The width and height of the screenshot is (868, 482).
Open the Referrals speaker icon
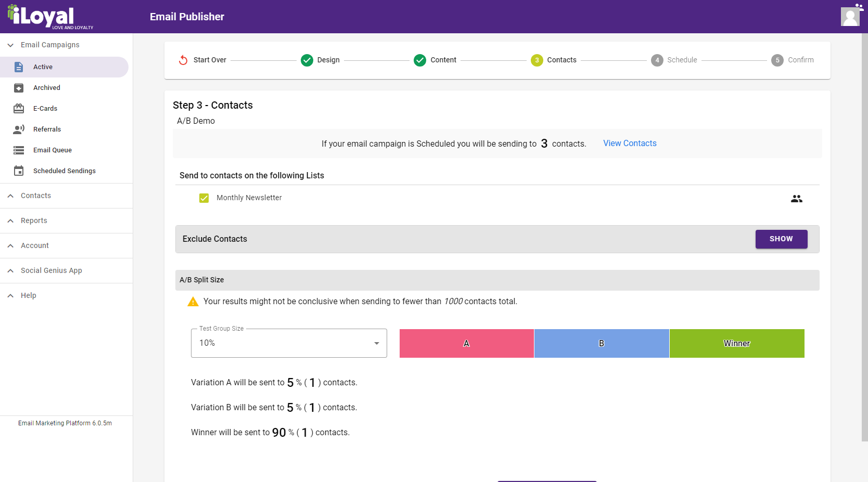click(x=19, y=129)
